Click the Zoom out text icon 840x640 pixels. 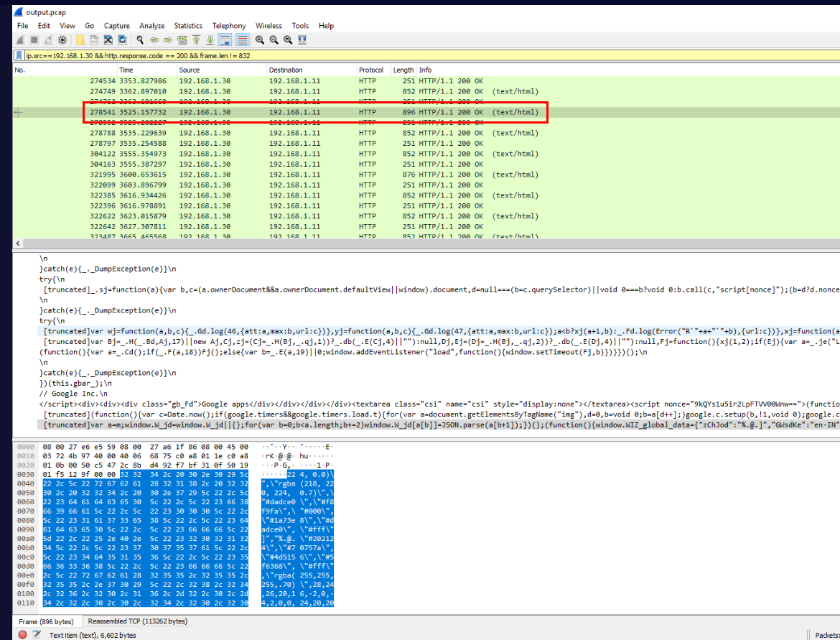pos(274,40)
